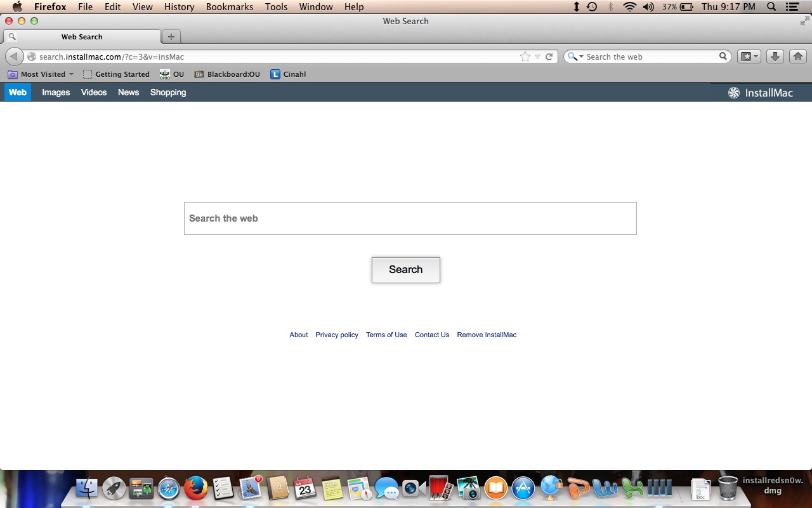
Task: Select the Web Search tab
Action: pos(82,37)
